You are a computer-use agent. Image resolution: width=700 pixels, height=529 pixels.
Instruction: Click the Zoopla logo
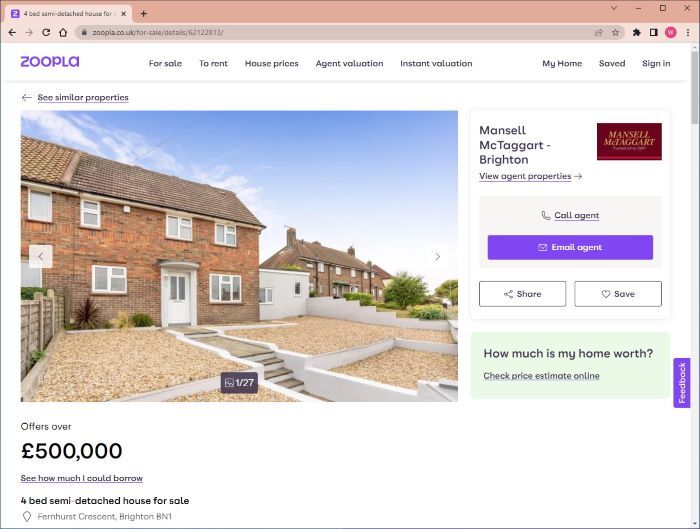pos(50,62)
